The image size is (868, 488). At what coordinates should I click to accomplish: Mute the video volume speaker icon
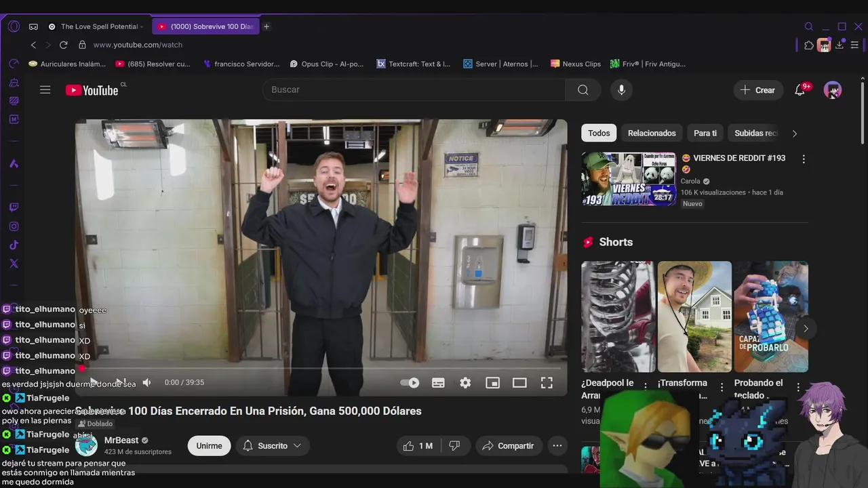pos(146,383)
